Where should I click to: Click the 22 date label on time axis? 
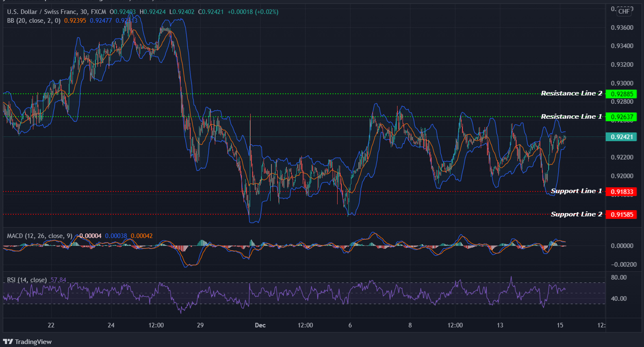(x=51, y=325)
